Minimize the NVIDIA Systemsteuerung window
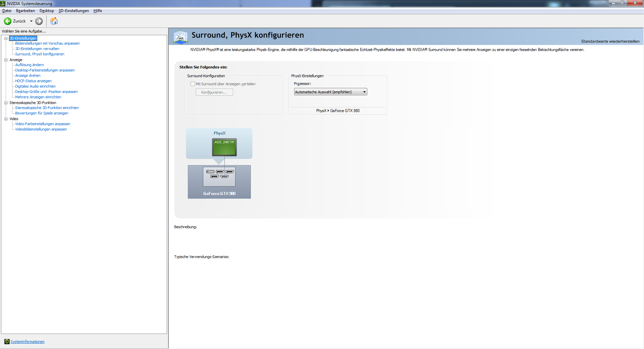The width and height of the screenshot is (644, 349). (613, 3)
